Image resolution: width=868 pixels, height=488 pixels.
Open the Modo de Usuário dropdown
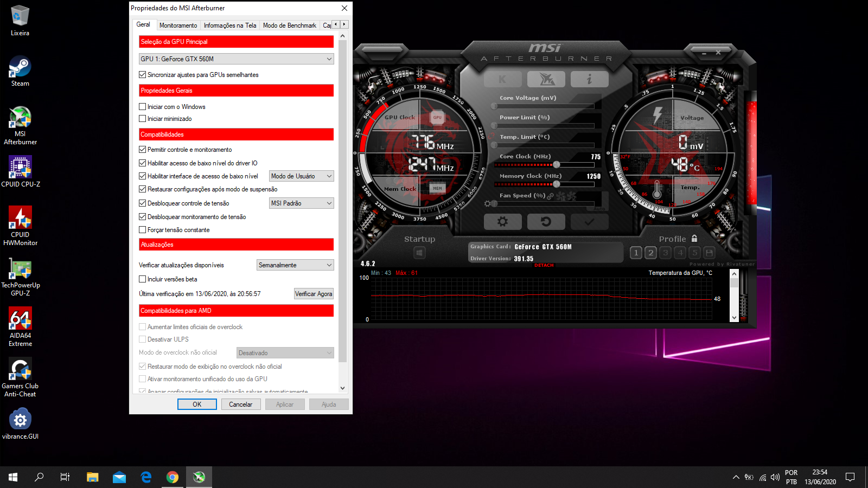pos(301,176)
